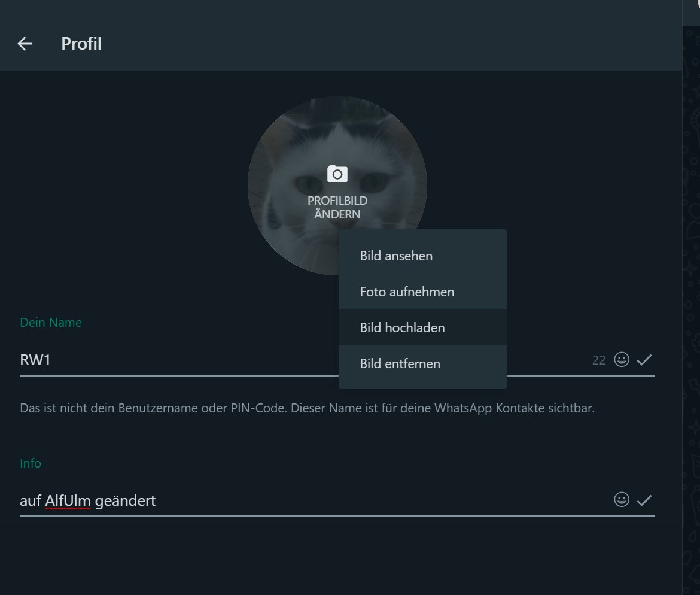Confirm the name RW1 with the checkmark

click(644, 360)
